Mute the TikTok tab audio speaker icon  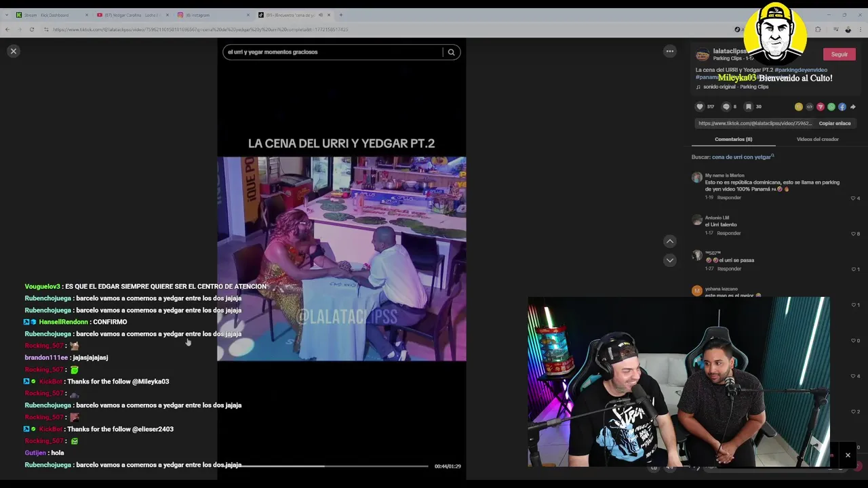coord(321,15)
